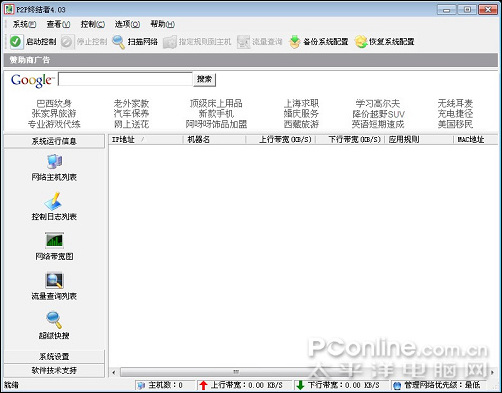Screen dimensions: 502x393
Task: Click the Google search input field
Action: tap(125, 79)
